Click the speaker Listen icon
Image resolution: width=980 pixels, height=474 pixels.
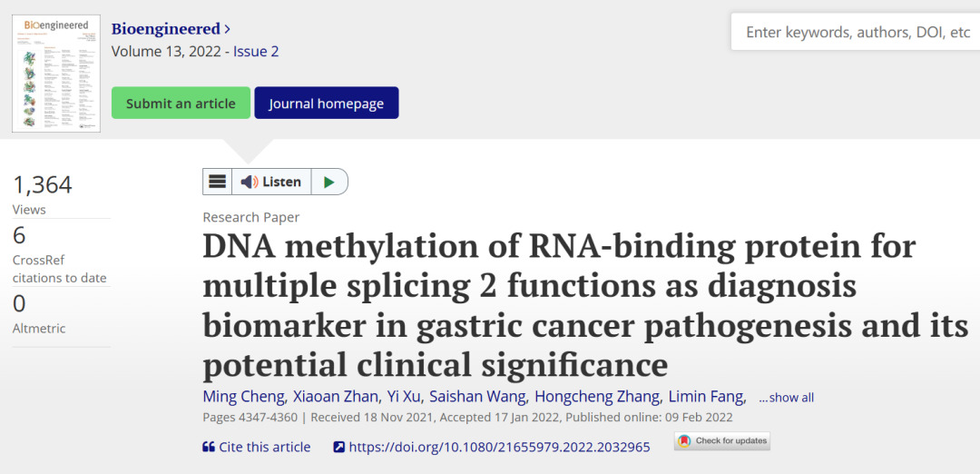coord(250,182)
